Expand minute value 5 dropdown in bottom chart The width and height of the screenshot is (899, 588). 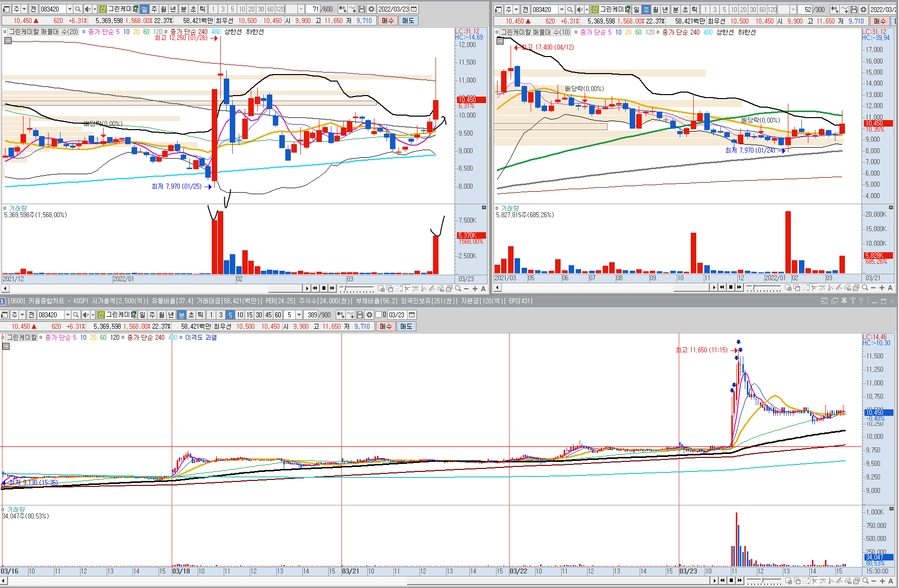tap(299, 315)
